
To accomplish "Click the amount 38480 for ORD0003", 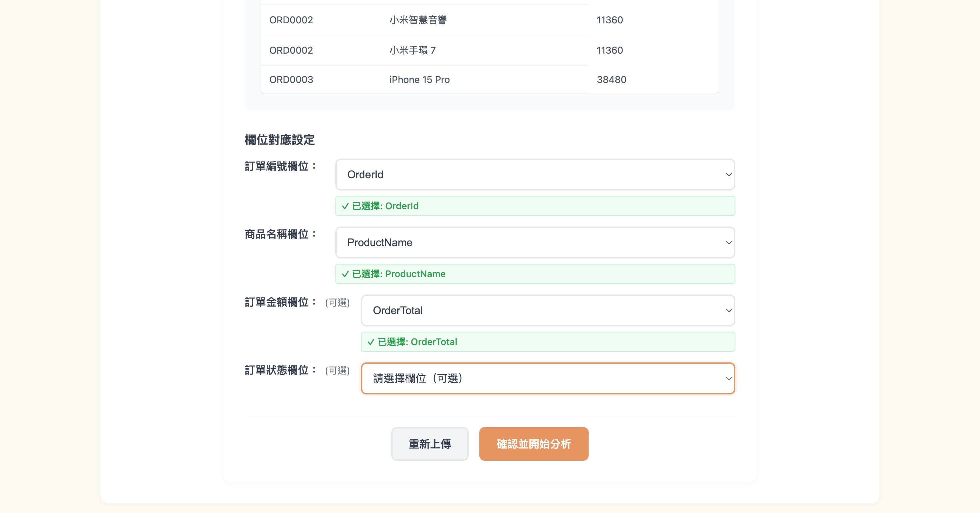I will (x=611, y=80).
